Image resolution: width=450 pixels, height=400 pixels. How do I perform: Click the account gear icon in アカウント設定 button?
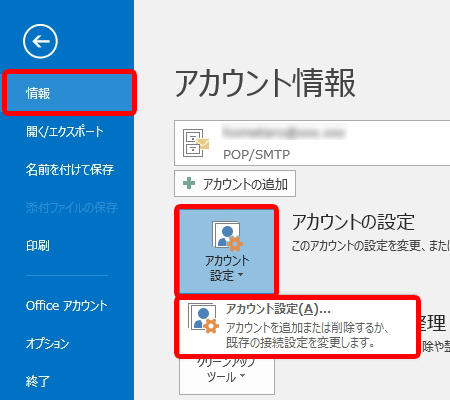(x=227, y=235)
